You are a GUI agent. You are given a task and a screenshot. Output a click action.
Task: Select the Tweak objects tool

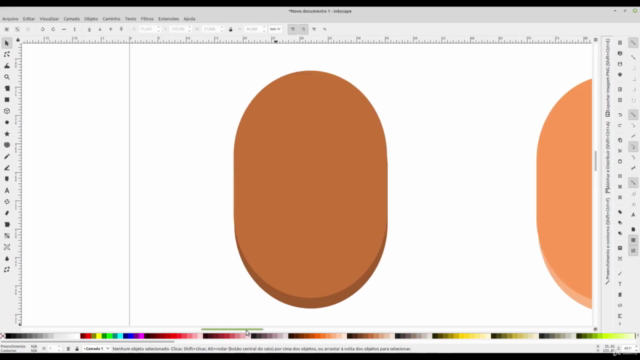[x=7, y=66]
